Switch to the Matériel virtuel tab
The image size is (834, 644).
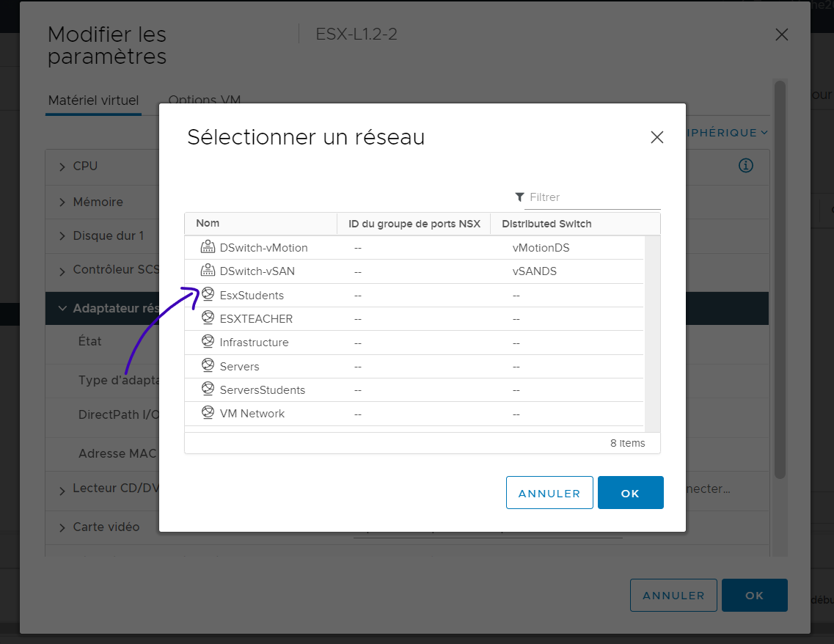pos(94,100)
